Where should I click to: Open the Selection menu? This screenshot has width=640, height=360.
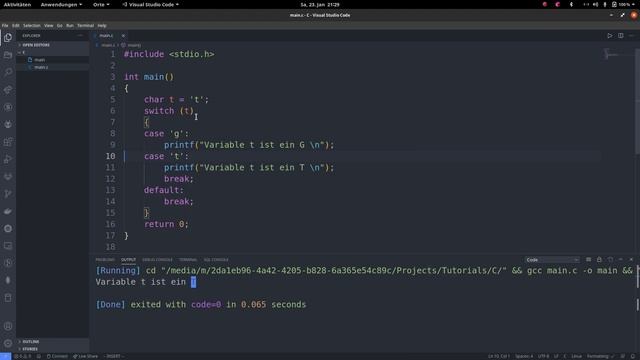point(31,25)
